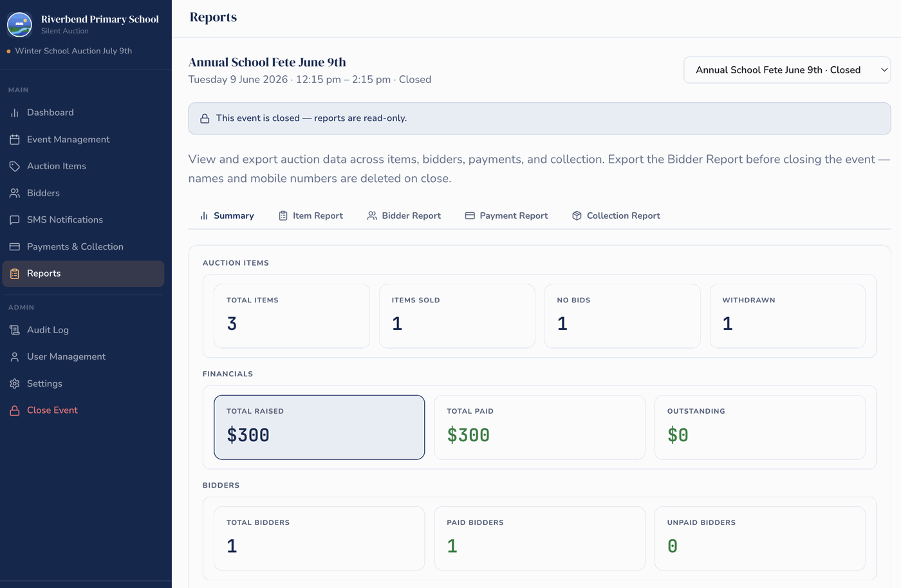Viewport: 901px width, 588px height.
Task: Open Payments & Collection page
Action: [83, 246]
